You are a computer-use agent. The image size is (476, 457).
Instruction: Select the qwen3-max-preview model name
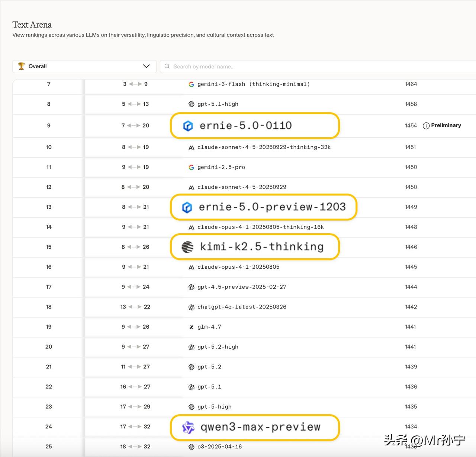pos(260,427)
